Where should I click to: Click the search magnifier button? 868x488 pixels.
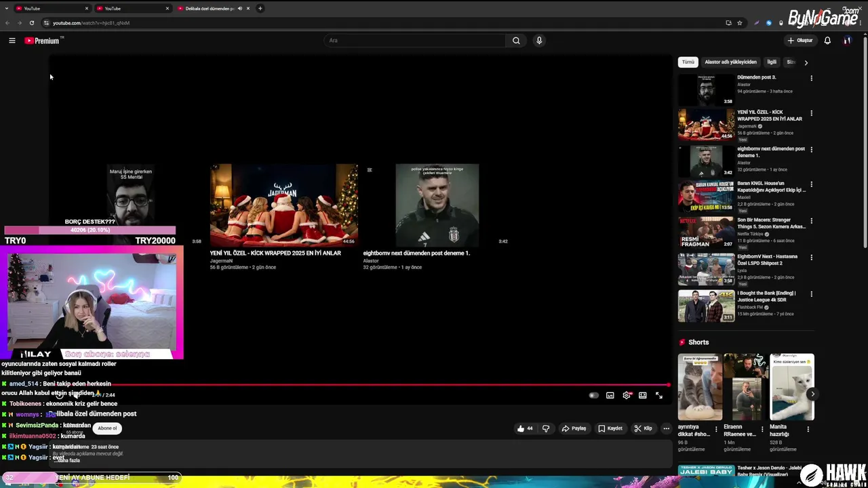point(516,41)
